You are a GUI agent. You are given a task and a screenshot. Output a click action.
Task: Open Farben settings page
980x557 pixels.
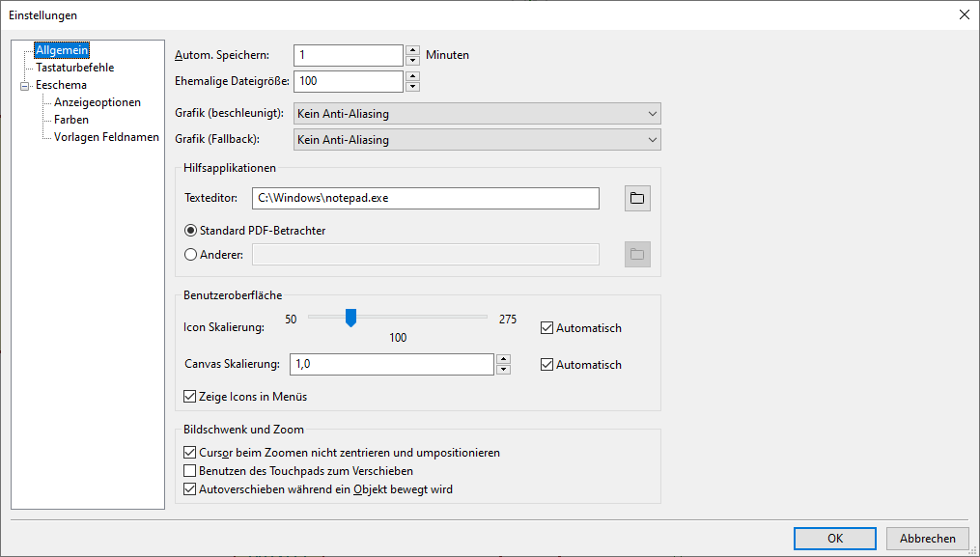(x=71, y=120)
